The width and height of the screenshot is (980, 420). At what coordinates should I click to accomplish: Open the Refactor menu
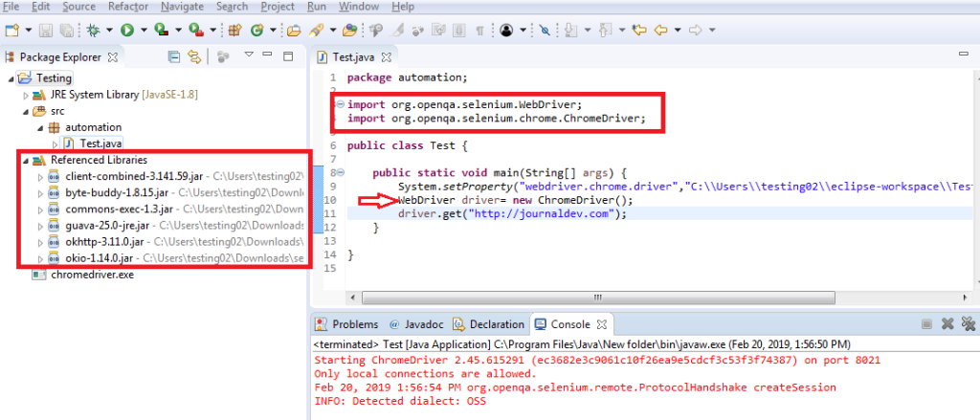(127, 7)
